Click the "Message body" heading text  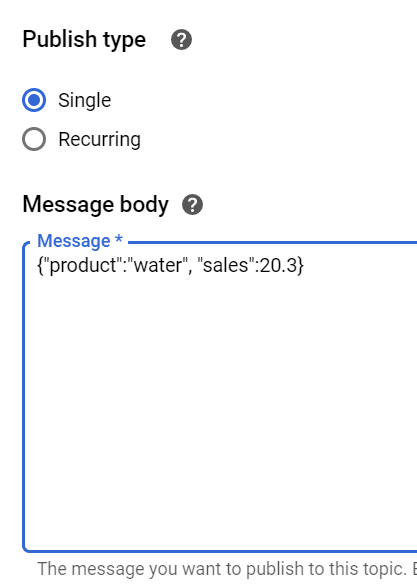click(x=96, y=205)
